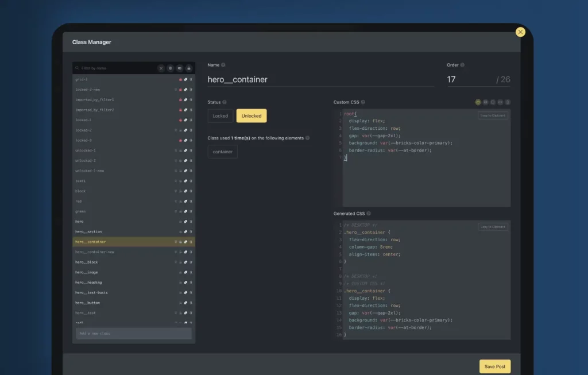
Task: Select the fourth breakpoint icon for Custom CSS
Action: tap(500, 102)
